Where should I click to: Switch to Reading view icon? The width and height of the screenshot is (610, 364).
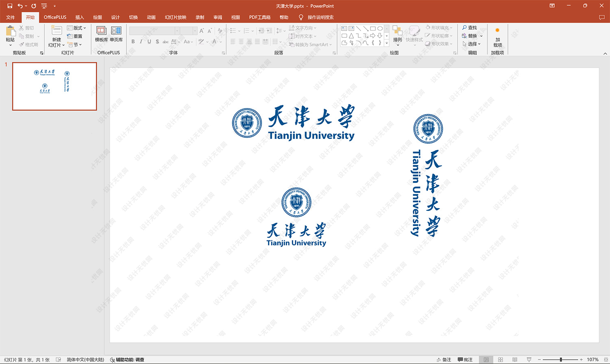515,360
